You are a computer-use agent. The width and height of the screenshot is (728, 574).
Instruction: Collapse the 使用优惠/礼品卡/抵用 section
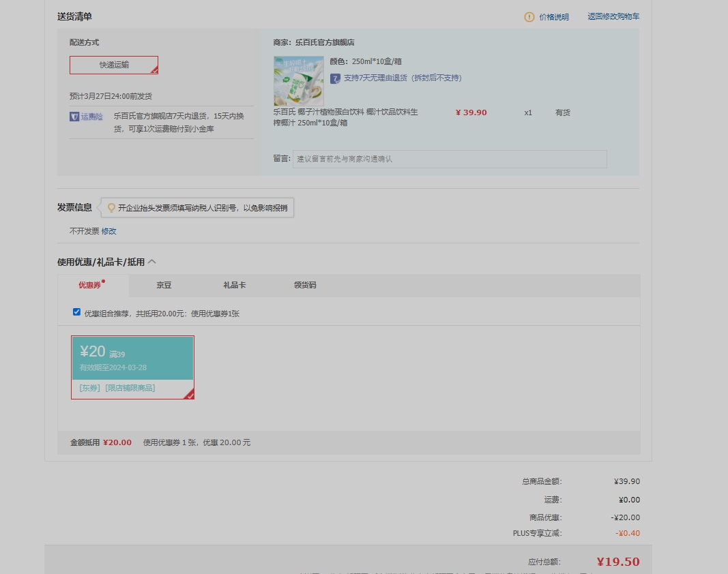tap(152, 262)
